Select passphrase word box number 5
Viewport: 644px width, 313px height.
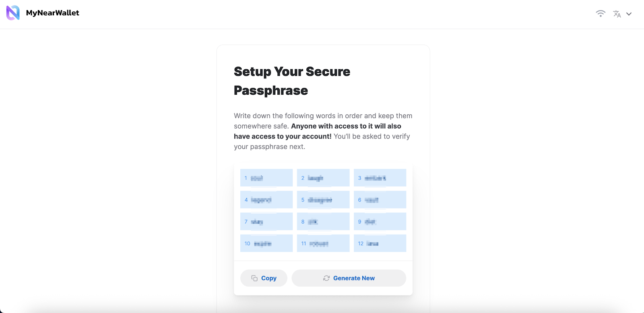pyautogui.click(x=323, y=199)
